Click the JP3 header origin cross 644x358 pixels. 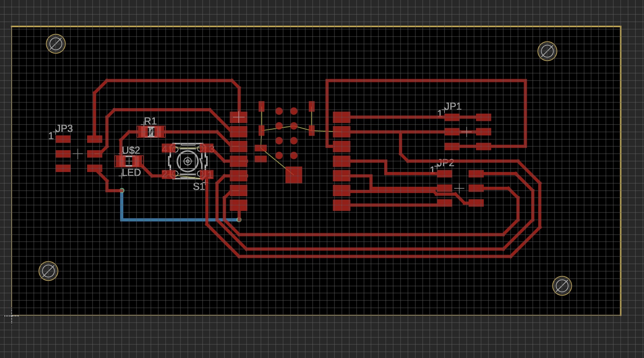(78, 154)
